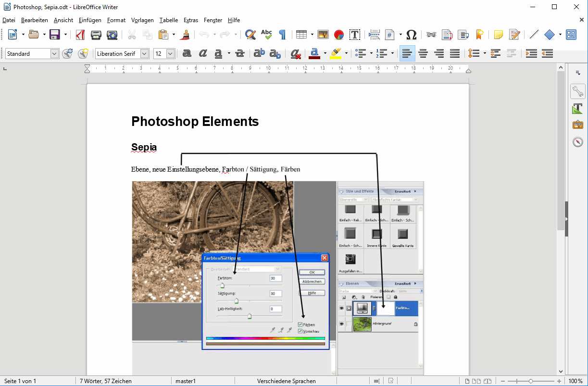Click the Insert Bookmark star icon
The image size is (588, 386).
tap(479, 35)
